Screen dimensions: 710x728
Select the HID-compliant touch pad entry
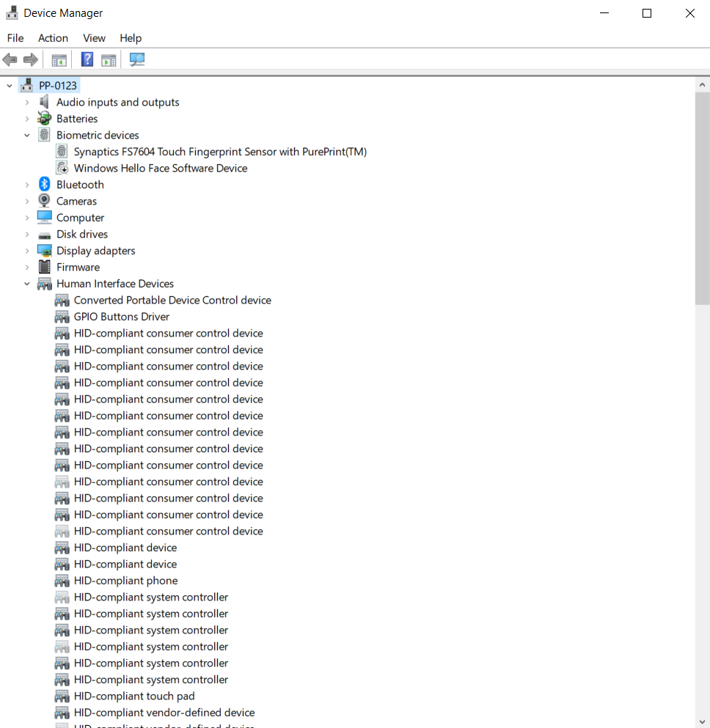tap(133, 696)
